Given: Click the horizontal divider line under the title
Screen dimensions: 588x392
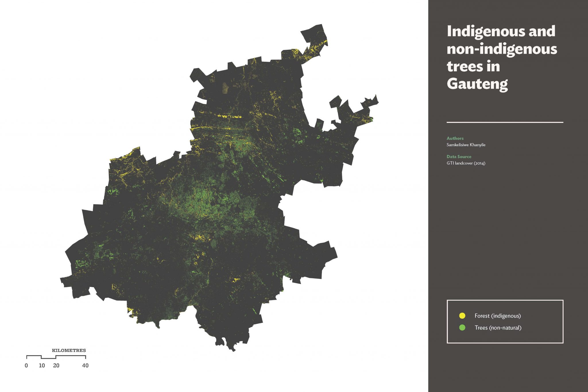Looking at the screenshot, I should [x=505, y=122].
